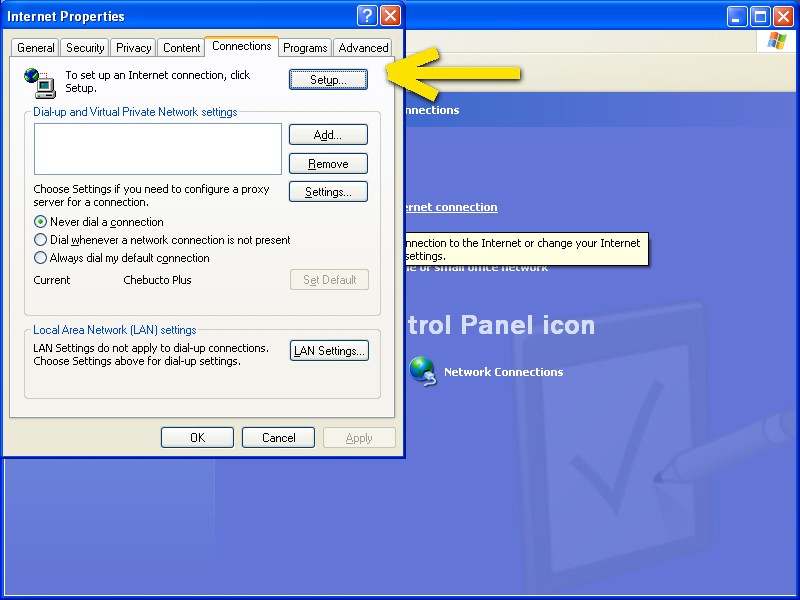Go to the Advanced tab
800x600 pixels.
[363, 47]
